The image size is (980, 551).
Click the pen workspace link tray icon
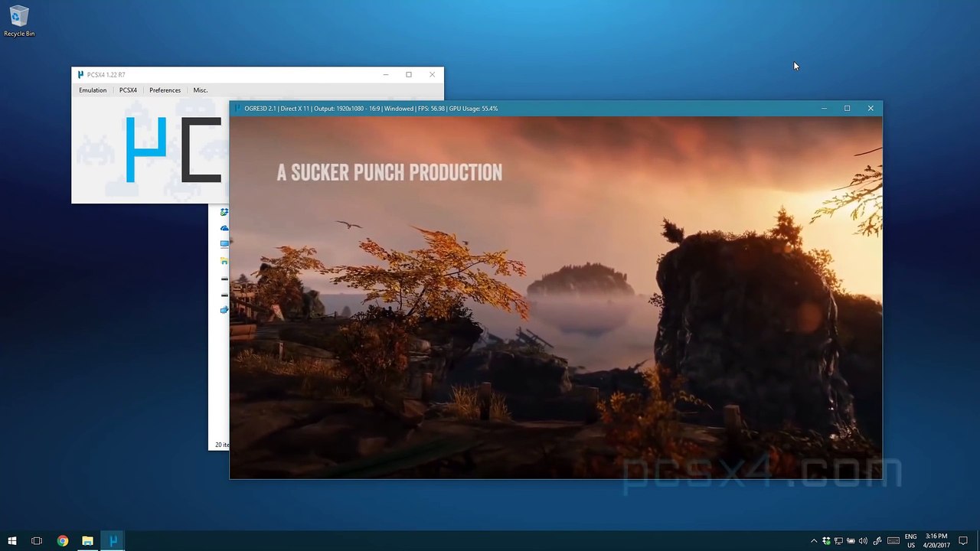tap(877, 541)
